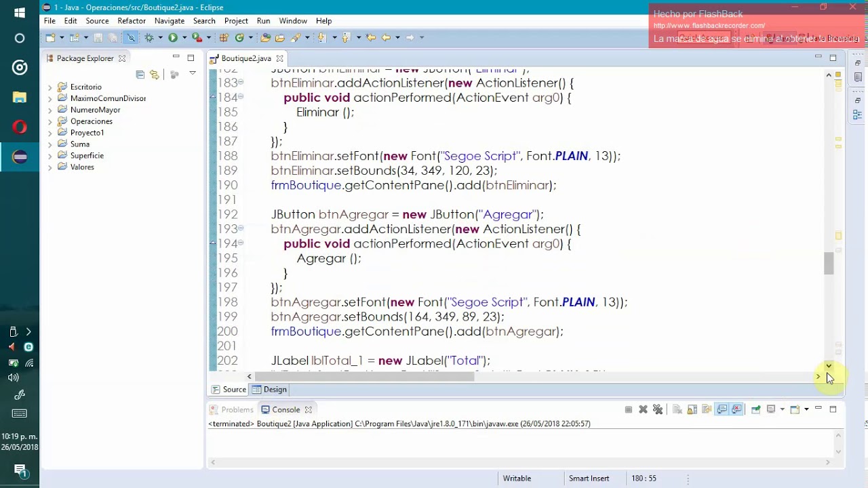This screenshot has width=868, height=488.
Task: Switch to the Design tab
Action: (270, 390)
